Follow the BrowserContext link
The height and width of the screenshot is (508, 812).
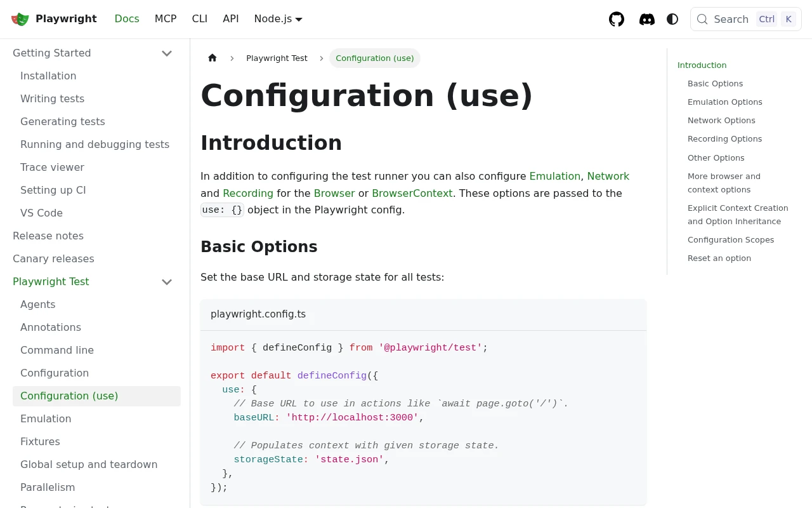coord(412,193)
